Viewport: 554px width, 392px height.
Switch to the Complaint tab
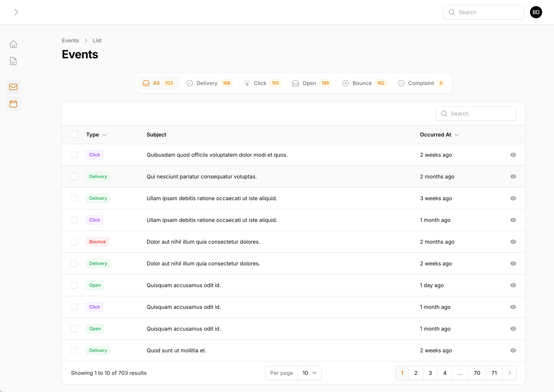(421, 83)
